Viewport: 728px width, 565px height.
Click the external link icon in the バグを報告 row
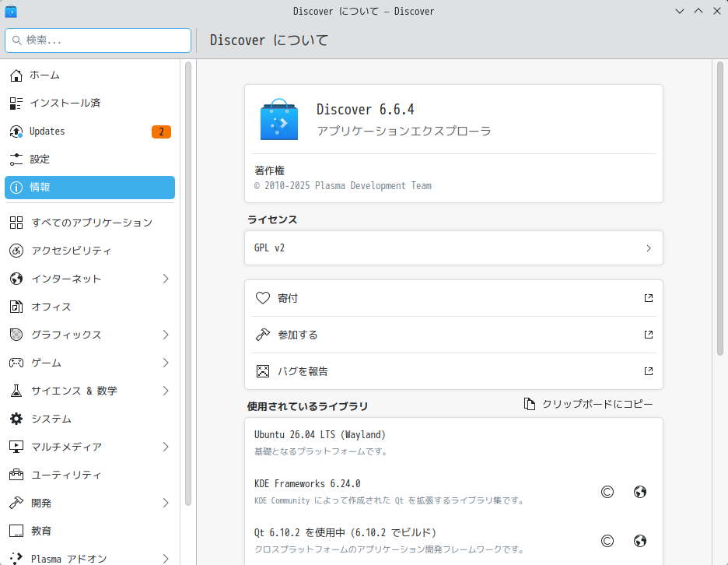pos(649,371)
